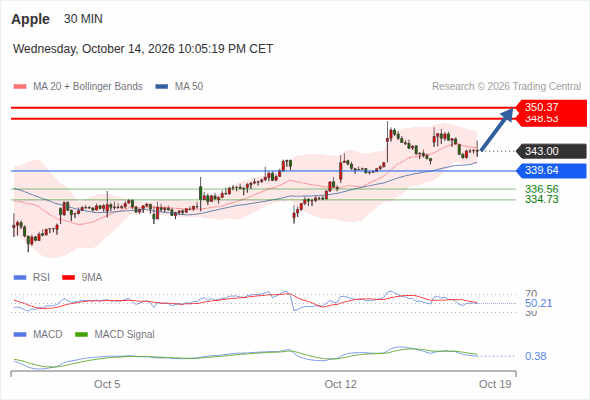This screenshot has height=400, width=590.
Task: Click the MACD blue legend swatch
Action: pyautogui.click(x=20, y=335)
